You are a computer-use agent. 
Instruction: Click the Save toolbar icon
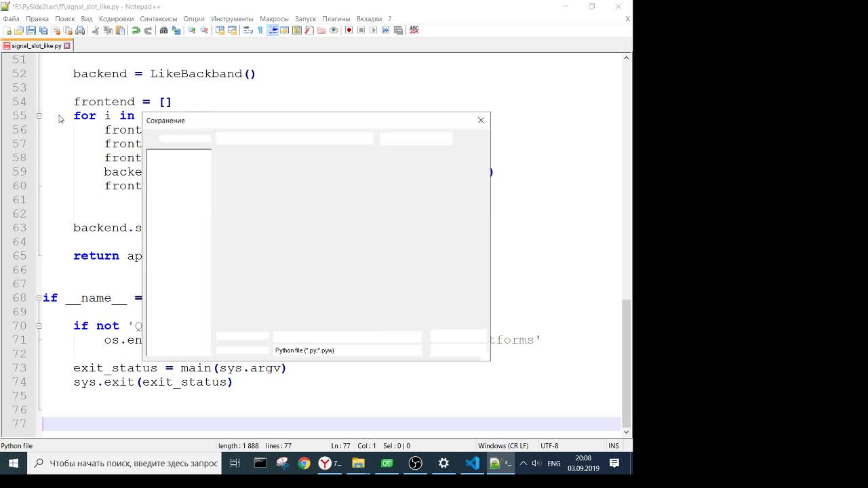pyautogui.click(x=31, y=30)
